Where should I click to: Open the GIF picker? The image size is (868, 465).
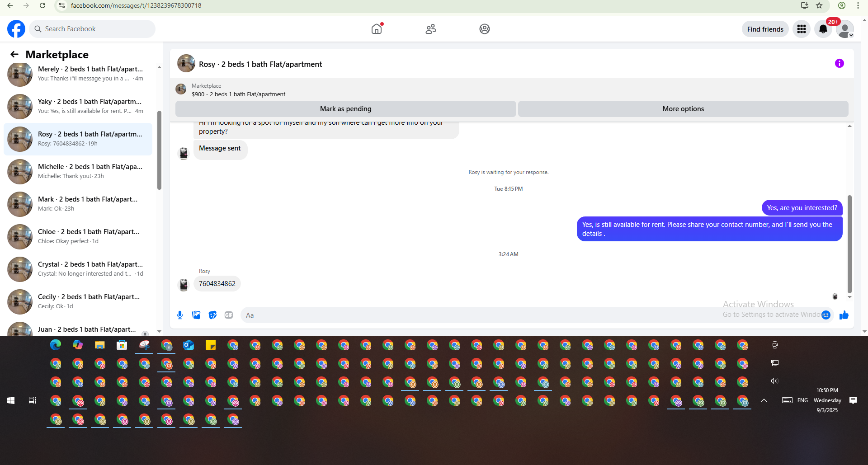(229, 315)
